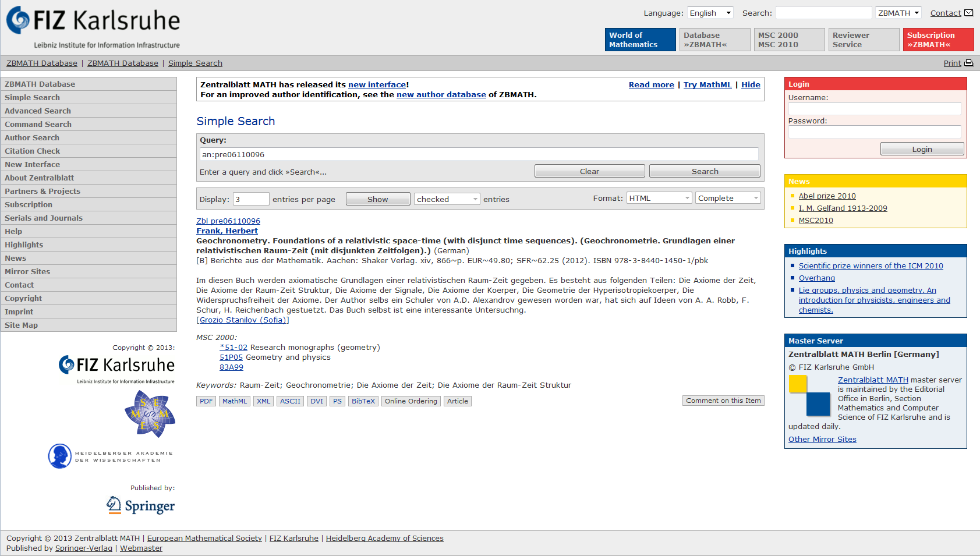Open Overhang highlight link
This screenshot has width=980, height=556.
(x=816, y=278)
